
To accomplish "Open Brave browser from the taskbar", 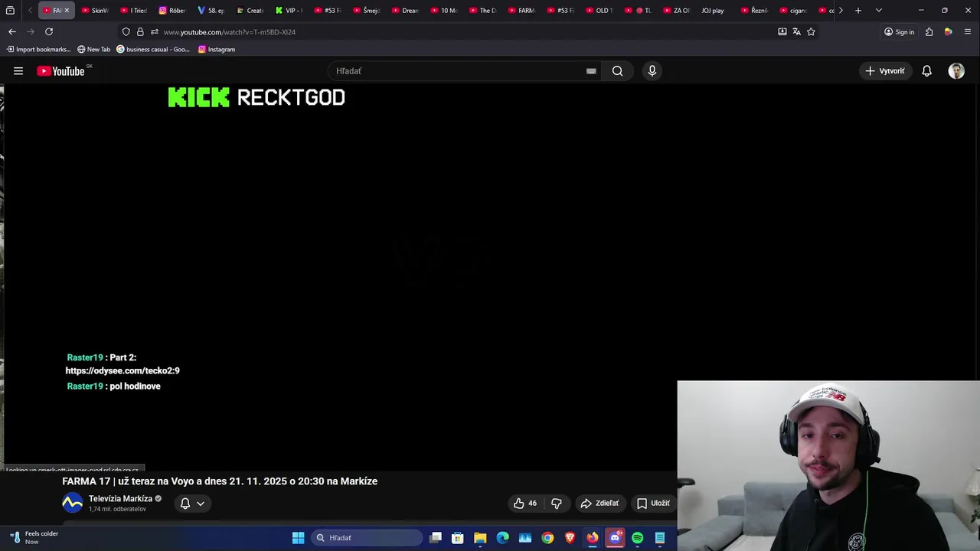I will 570,538.
